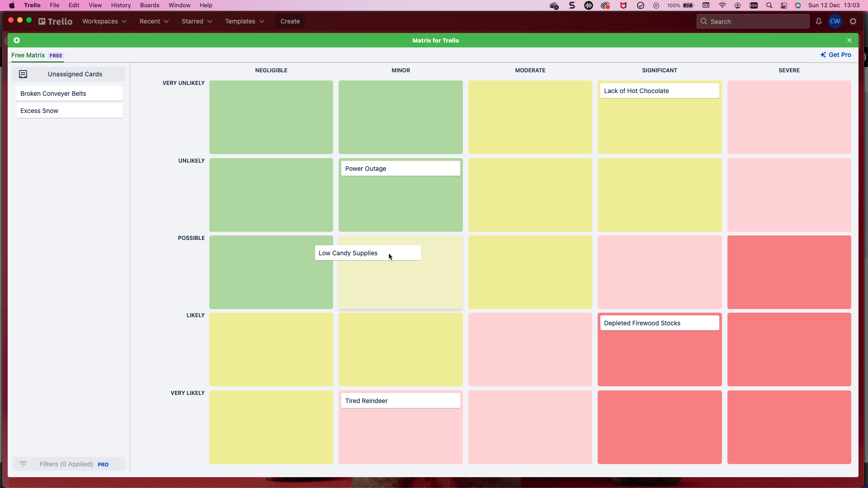This screenshot has height=488, width=868.
Task: Click the NEGLIGIBLE column header
Action: pyautogui.click(x=271, y=70)
